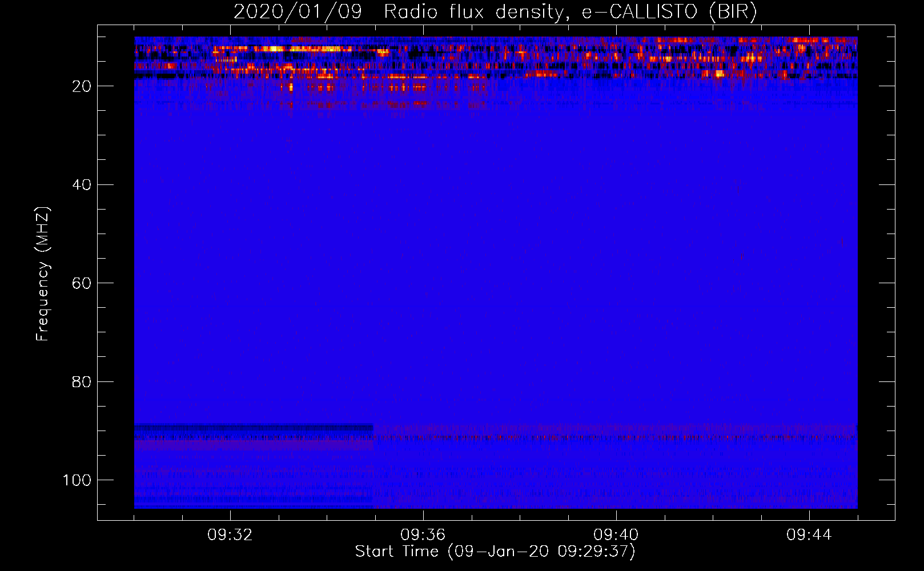This screenshot has width=924, height=571.
Task: Click the 09:32 time tick label
Action: tap(230, 535)
